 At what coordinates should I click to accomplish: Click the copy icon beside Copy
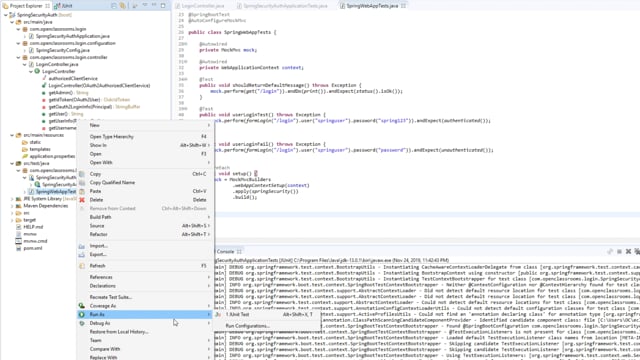point(82,174)
